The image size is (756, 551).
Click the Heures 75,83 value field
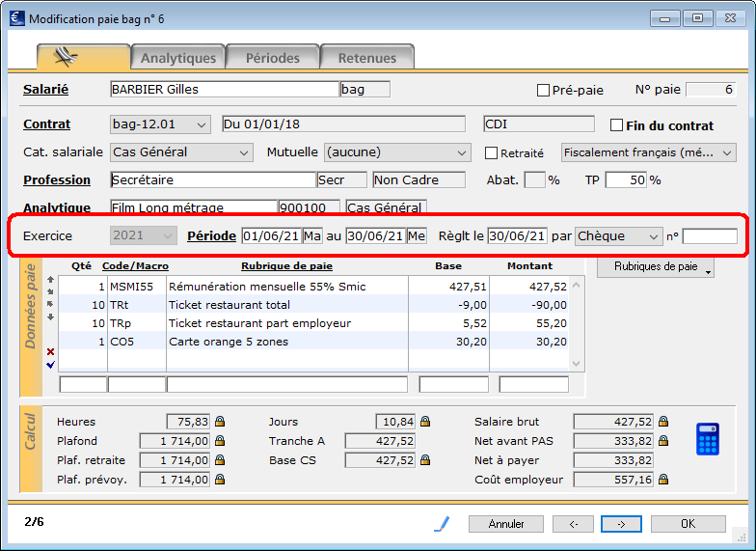(x=188, y=422)
